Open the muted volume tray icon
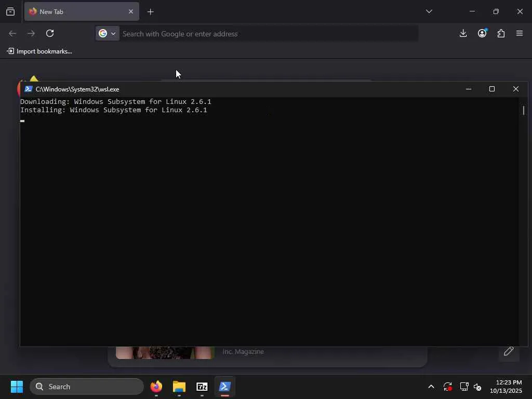Image resolution: width=532 pixels, height=399 pixels. (x=477, y=387)
